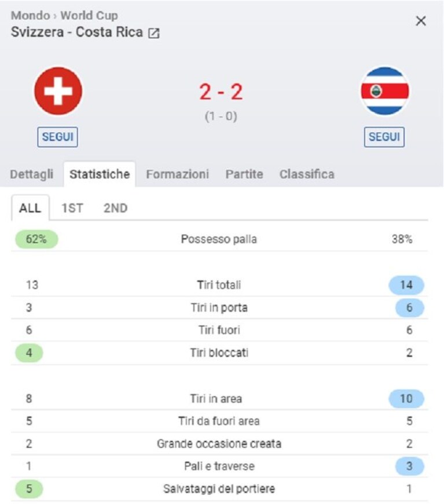The image size is (444, 504).
Task: Open match in new window icon
Action: click(153, 33)
